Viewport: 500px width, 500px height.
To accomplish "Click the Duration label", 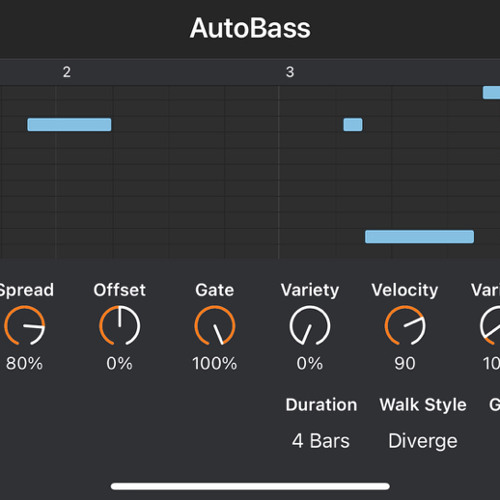I will click(321, 405).
